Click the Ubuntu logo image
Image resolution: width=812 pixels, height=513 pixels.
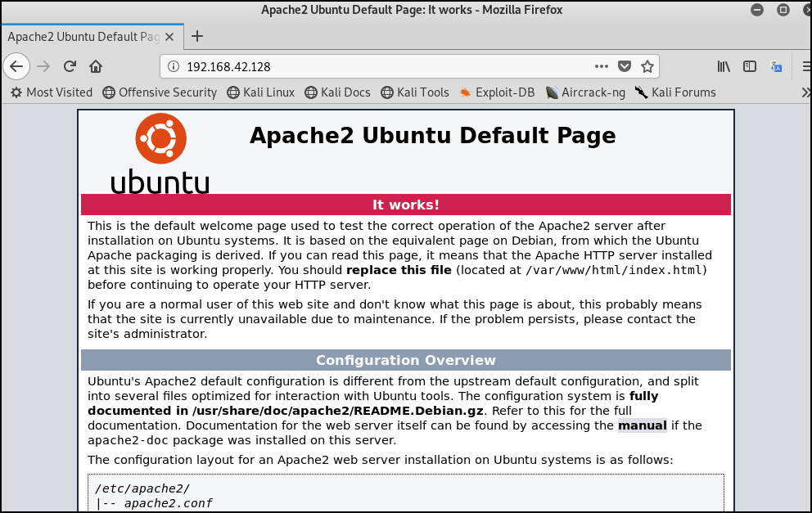160,153
